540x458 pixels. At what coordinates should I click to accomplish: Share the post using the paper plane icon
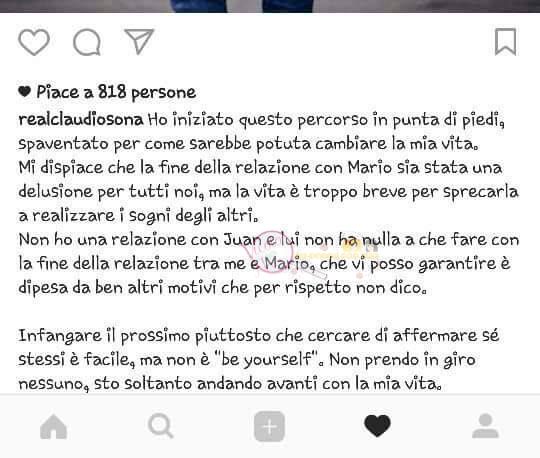point(139,41)
